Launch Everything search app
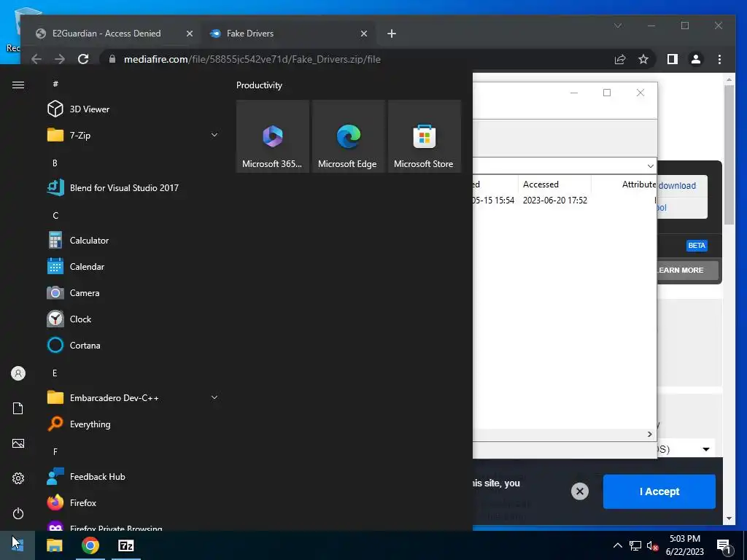Image resolution: width=747 pixels, height=560 pixels. (x=131, y=424)
